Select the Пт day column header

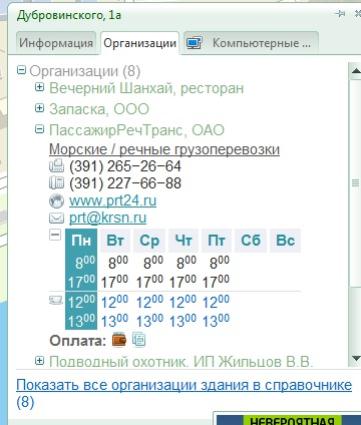point(217,240)
